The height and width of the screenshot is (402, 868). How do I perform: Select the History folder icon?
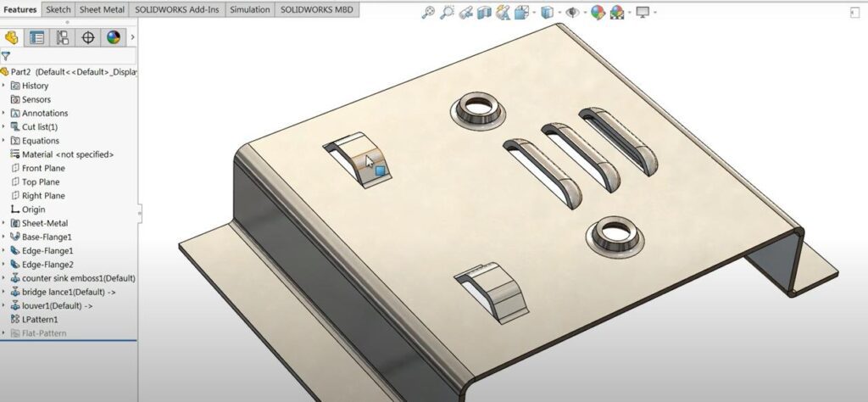coord(15,86)
